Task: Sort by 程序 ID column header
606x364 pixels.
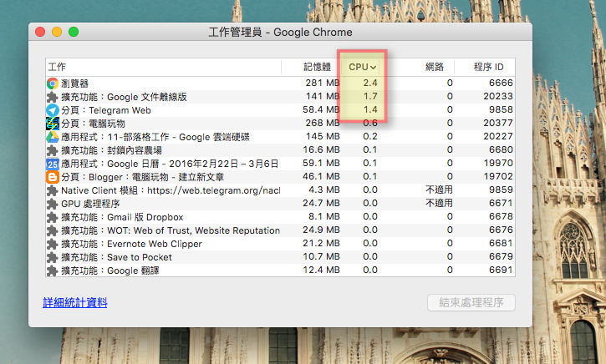Action: 487,67
